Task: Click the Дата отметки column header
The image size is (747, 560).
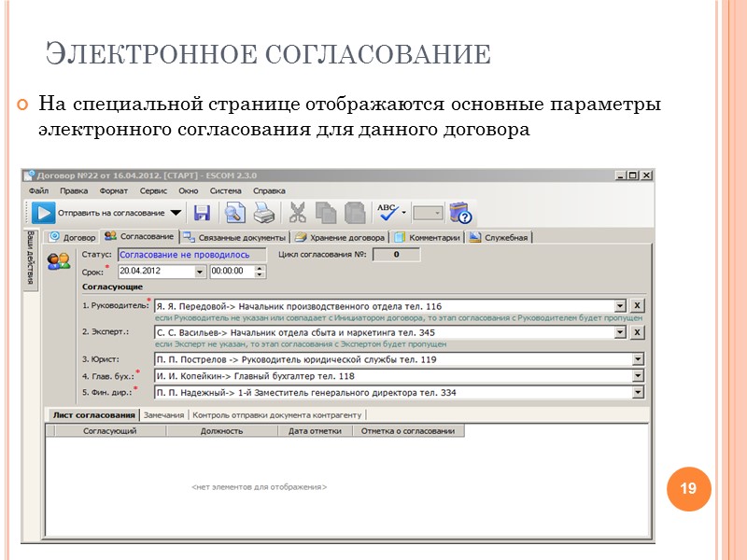Action: [315, 431]
